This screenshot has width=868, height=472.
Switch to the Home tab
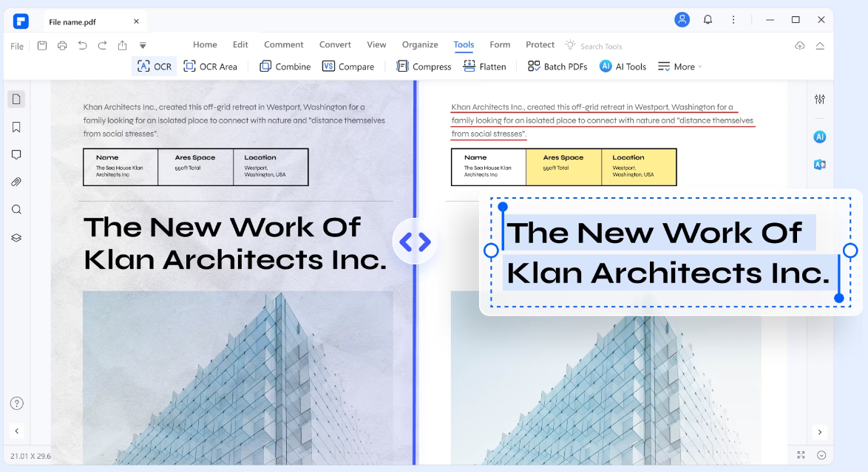pyautogui.click(x=205, y=44)
